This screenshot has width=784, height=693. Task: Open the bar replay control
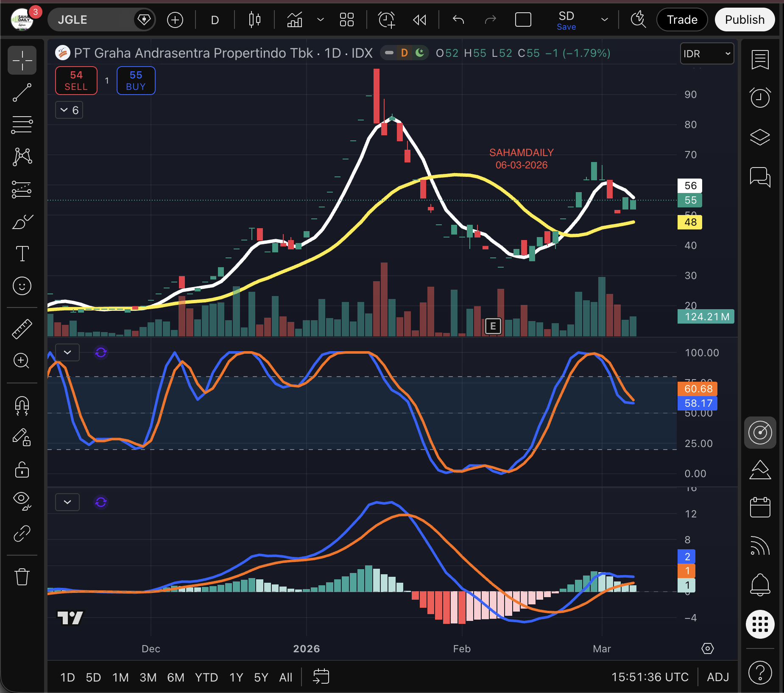(x=419, y=20)
